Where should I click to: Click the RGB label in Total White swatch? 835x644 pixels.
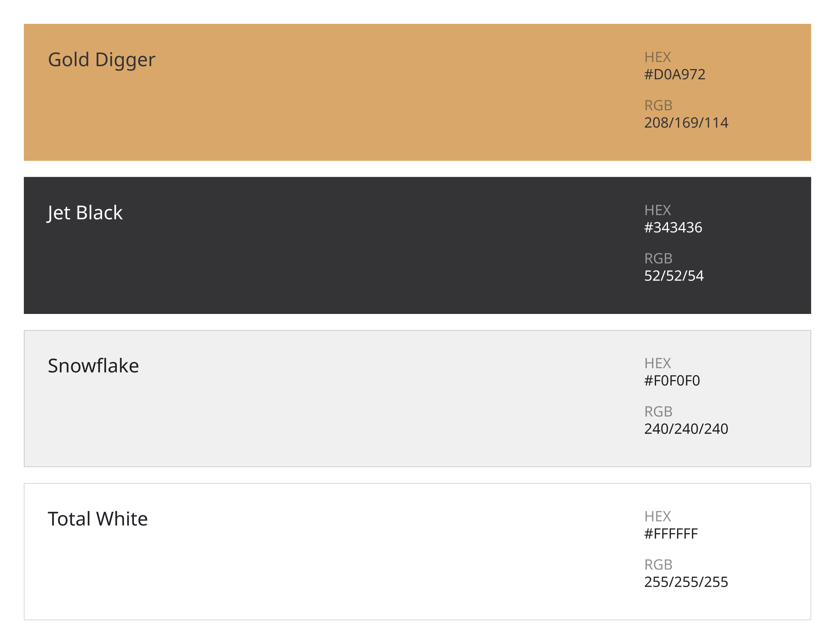pyautogui.click(x=658, y=564)
